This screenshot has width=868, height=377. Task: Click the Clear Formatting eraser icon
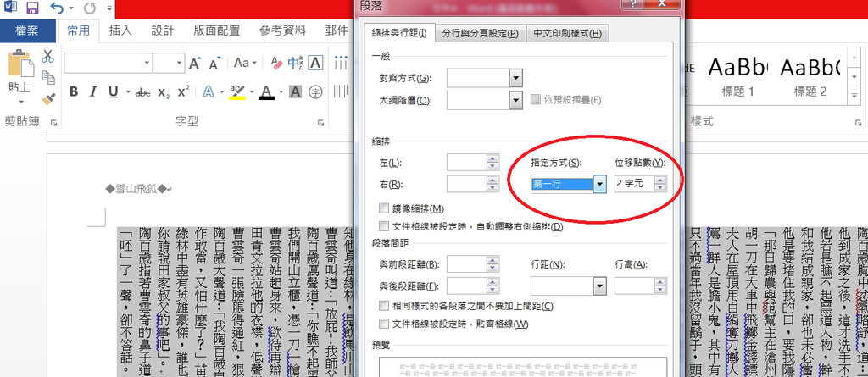pyautogui.click(x=276, y=63)
